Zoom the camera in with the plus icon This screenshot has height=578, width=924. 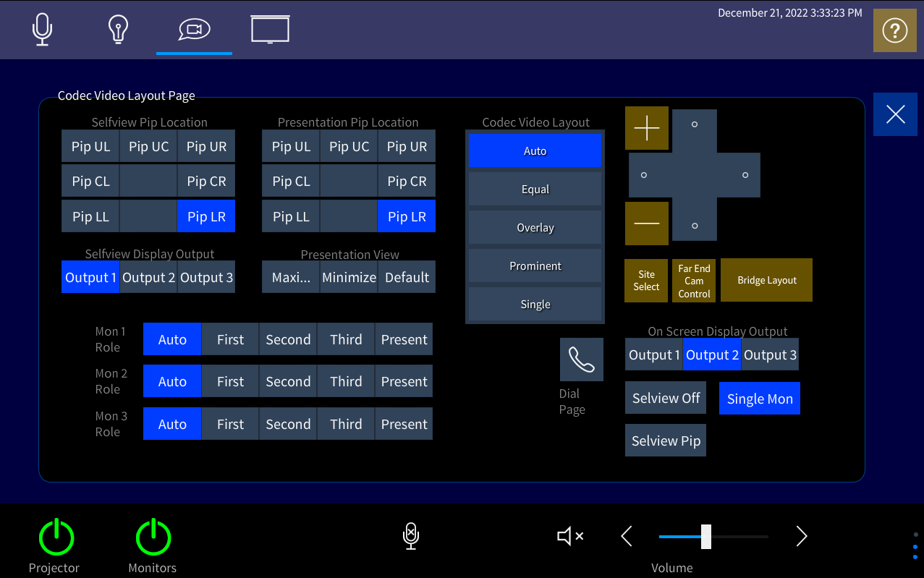tap(646, 127)
